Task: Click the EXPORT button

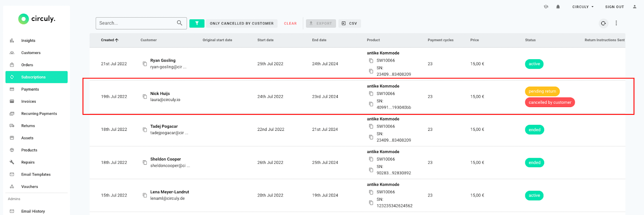Action: pos(321,23)
